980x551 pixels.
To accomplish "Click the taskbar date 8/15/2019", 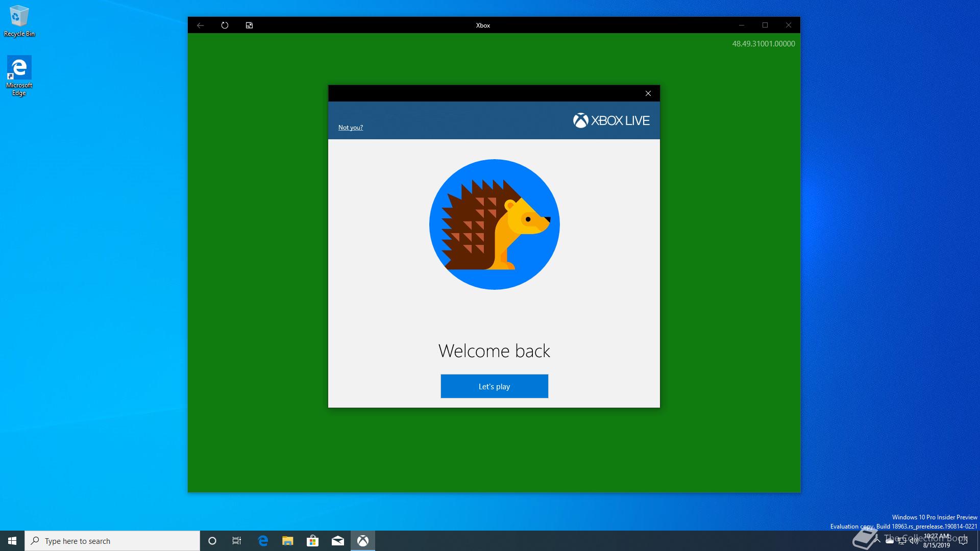I will [x=937, y=545].
